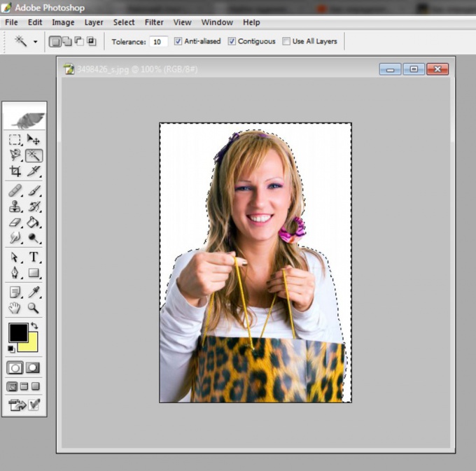Select the Lasso tool
Screen dimensions: 476x471
15,155
